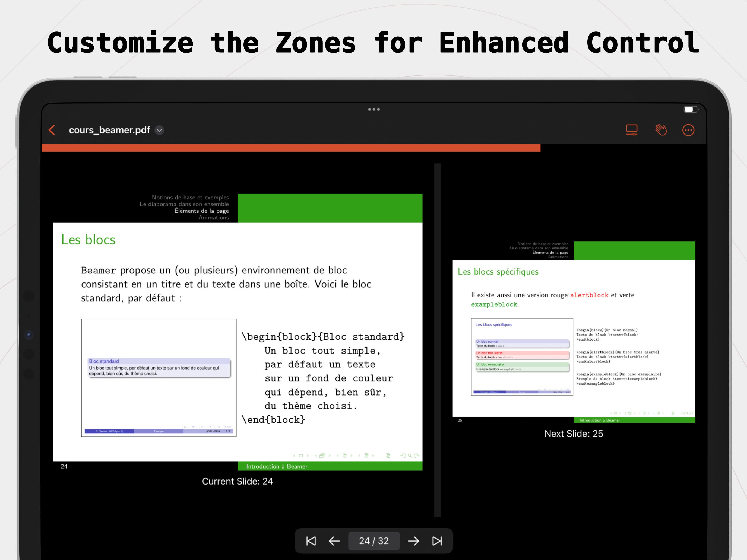Open the more options ellipsis menu
This screenshot has width=747, height=560.
(x=688, y=130)
